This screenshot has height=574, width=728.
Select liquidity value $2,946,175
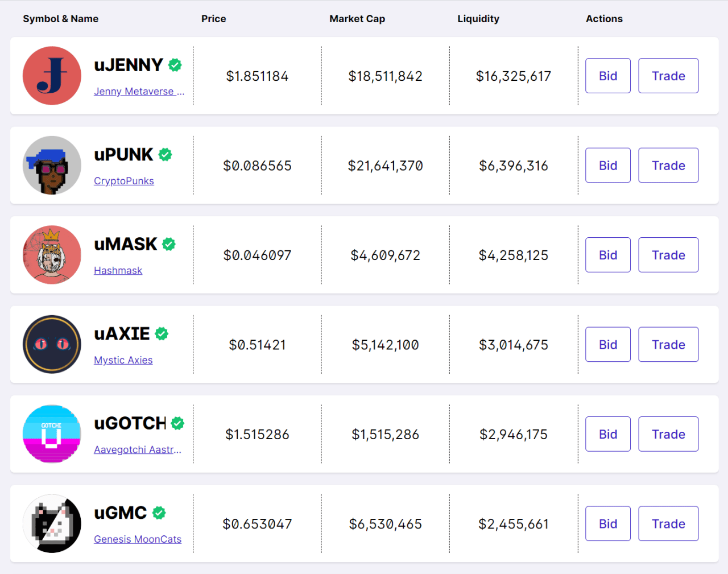point(514,435)
